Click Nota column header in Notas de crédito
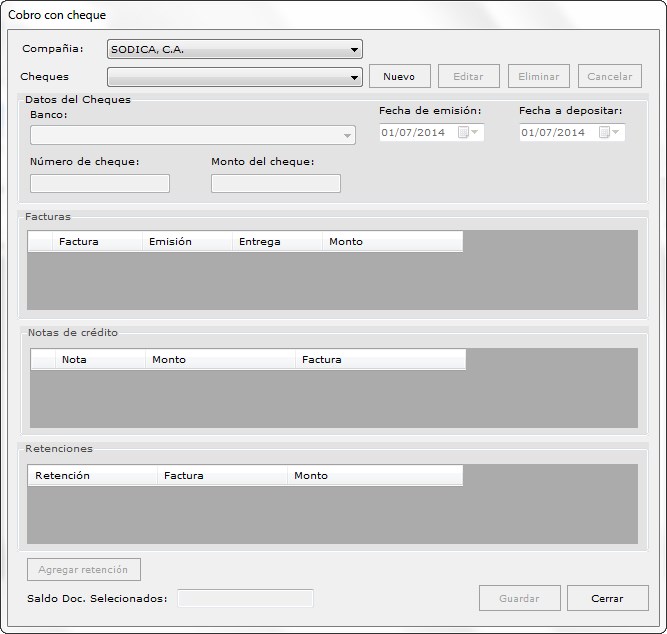The width and height of the screenshot is (667, 634). point(100,360)
